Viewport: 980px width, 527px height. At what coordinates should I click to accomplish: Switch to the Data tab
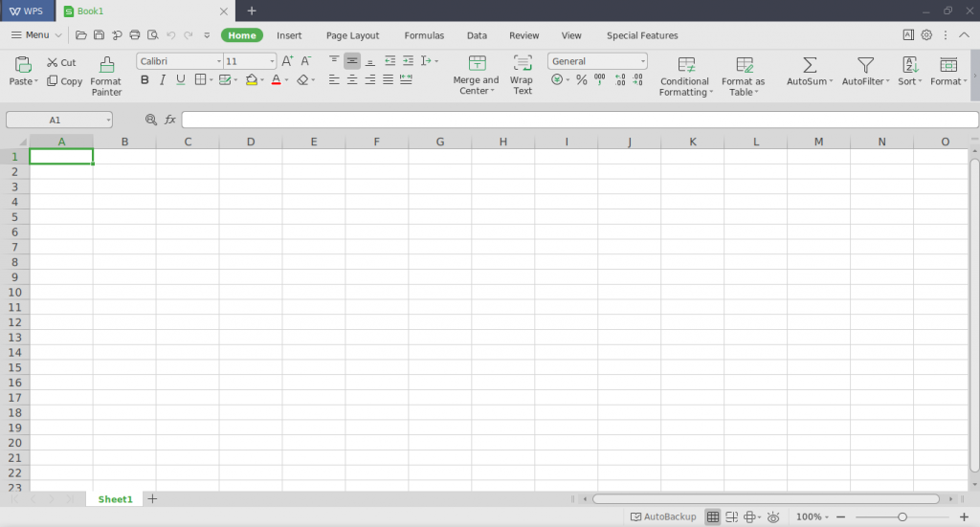[477, 35]
